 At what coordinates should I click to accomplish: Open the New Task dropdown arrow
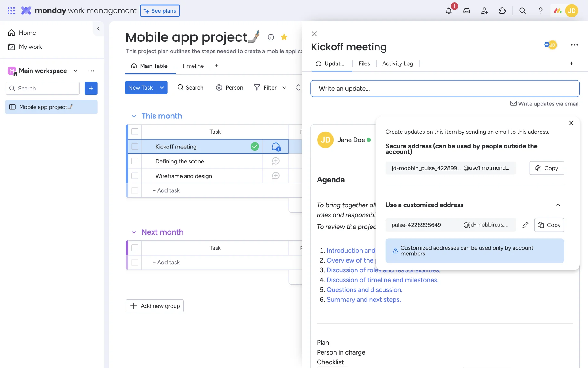point(162,88)
